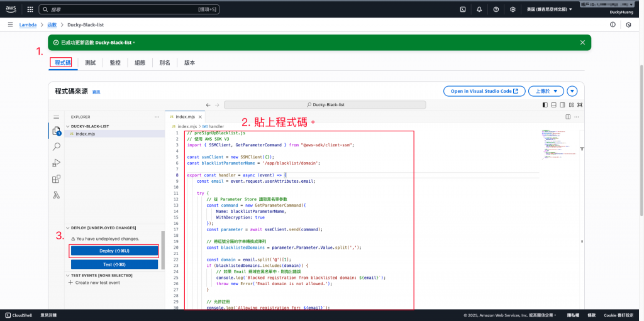Open the Lambda icon in the activity bar
The width and height of the screenshot is (644, 321).
[56, 195]
